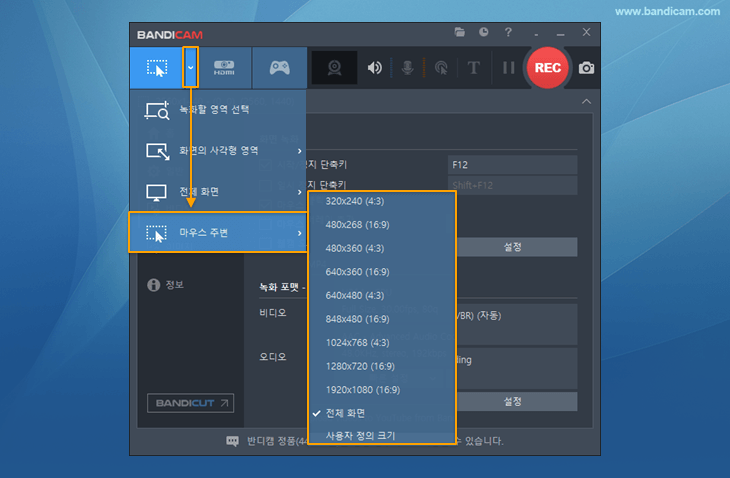Open the 정보 sidebar item
The height and width of the screenshot is (478, 730).
pos(175,285)
